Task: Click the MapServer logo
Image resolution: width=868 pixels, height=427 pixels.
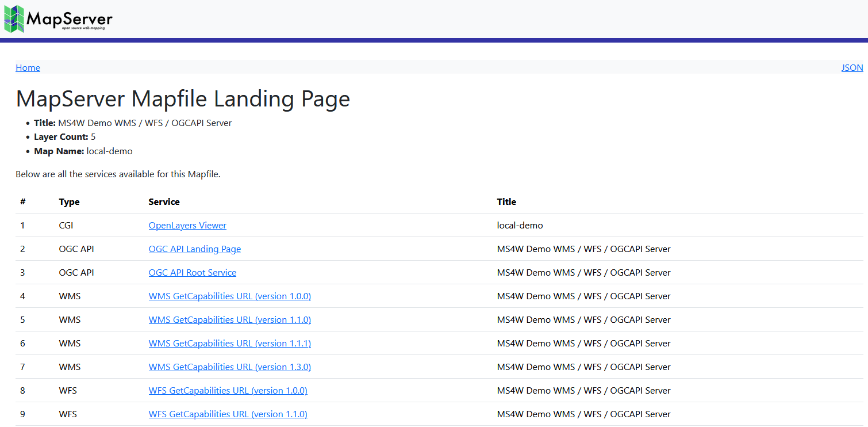Action: tap(57, 19)
